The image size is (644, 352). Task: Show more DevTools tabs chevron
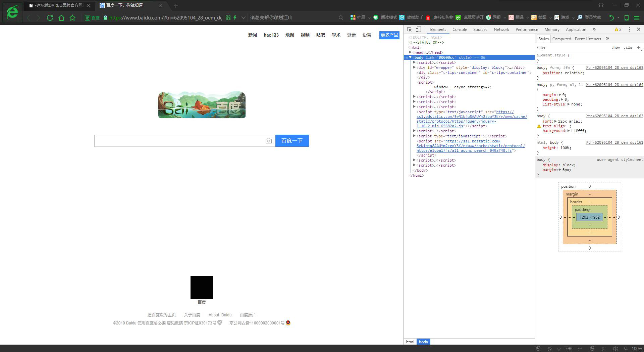[594, 30]
